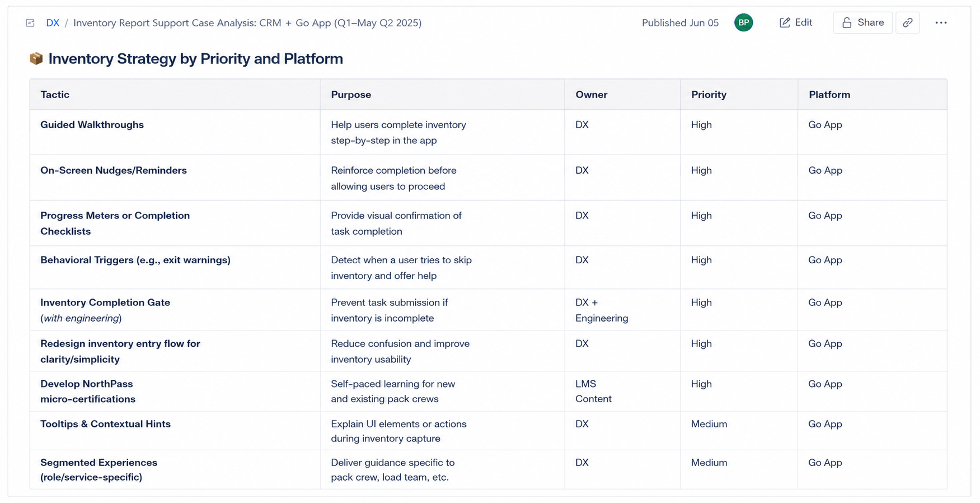Click the Inventory Strategy heading
This screenshot has width=980, height=503.
click(195, 58)
